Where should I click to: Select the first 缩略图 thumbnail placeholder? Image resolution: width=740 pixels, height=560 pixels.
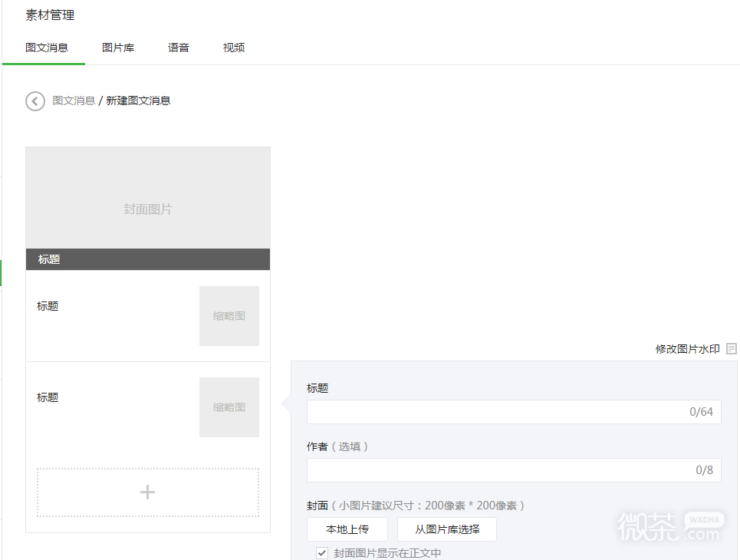coord(229,316)
